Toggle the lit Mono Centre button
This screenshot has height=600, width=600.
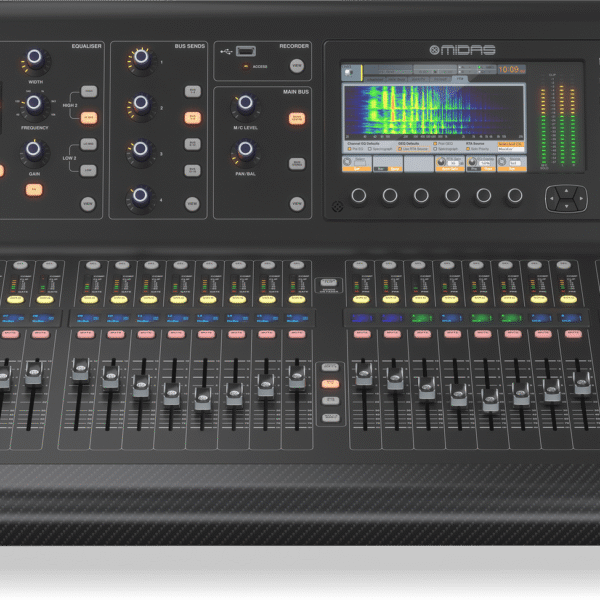pyautogui.click(x=297, y=118)
